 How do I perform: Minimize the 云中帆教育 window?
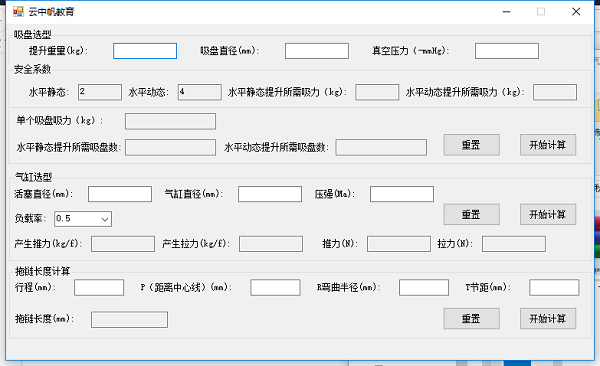point(506,11)
